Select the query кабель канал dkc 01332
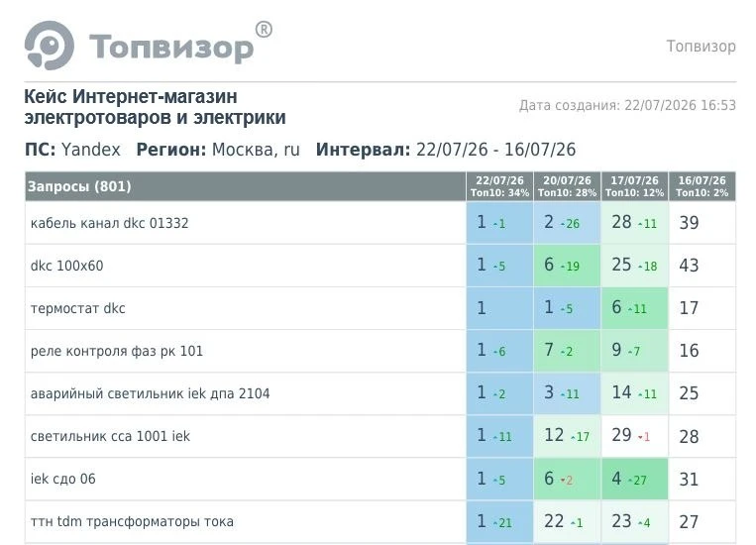The height and width of the screenshot is (545, 756). pyautogui.click(x=109, y=223)
